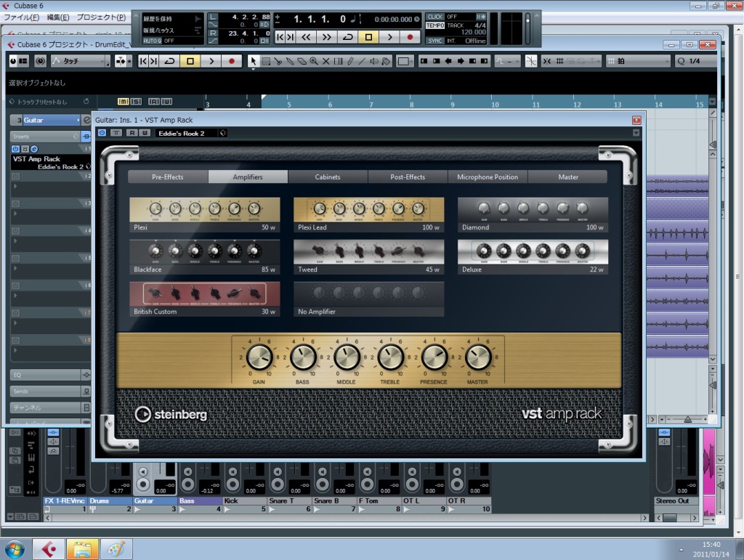Enable Read automation (R) in the plugin header
This screenshot has height=560, width=744.
[131, 133]
